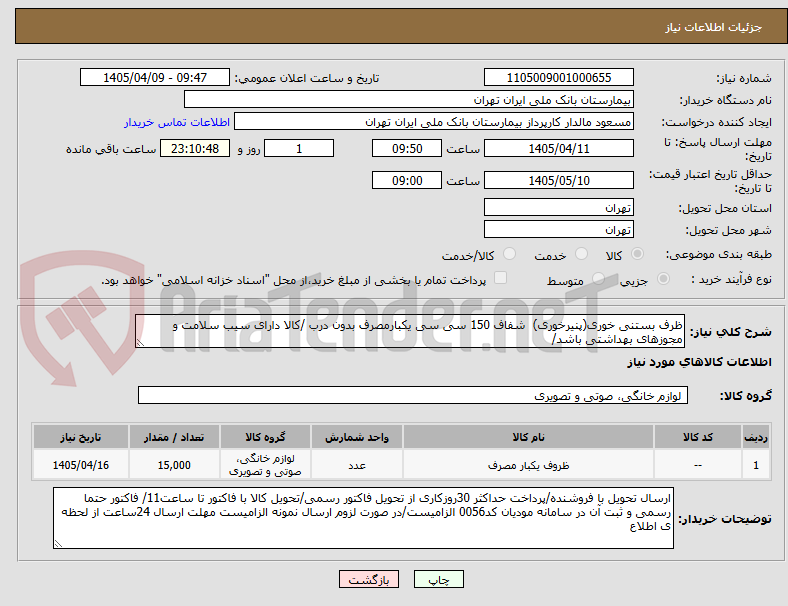
Task: Click the goods group لوازم خانگی field
Action: click(x=413, y=395)
